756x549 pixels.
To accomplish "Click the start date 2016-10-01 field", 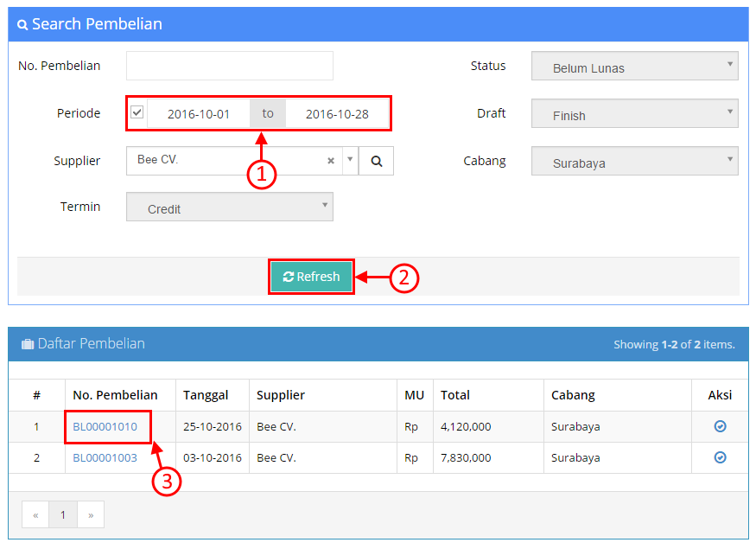I will (199, 114).
